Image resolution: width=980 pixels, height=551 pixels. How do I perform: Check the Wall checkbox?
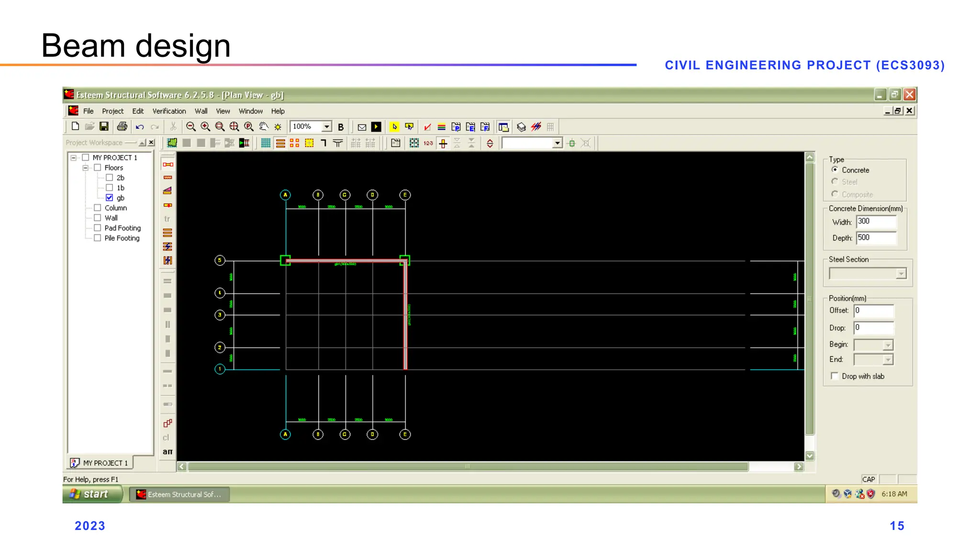point(98,218)
